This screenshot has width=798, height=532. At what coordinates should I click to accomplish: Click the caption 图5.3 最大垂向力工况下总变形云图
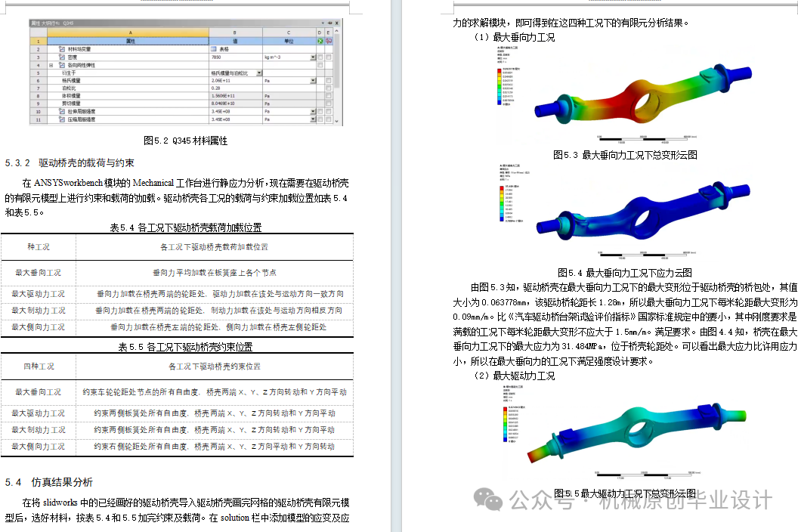(625, 155)
